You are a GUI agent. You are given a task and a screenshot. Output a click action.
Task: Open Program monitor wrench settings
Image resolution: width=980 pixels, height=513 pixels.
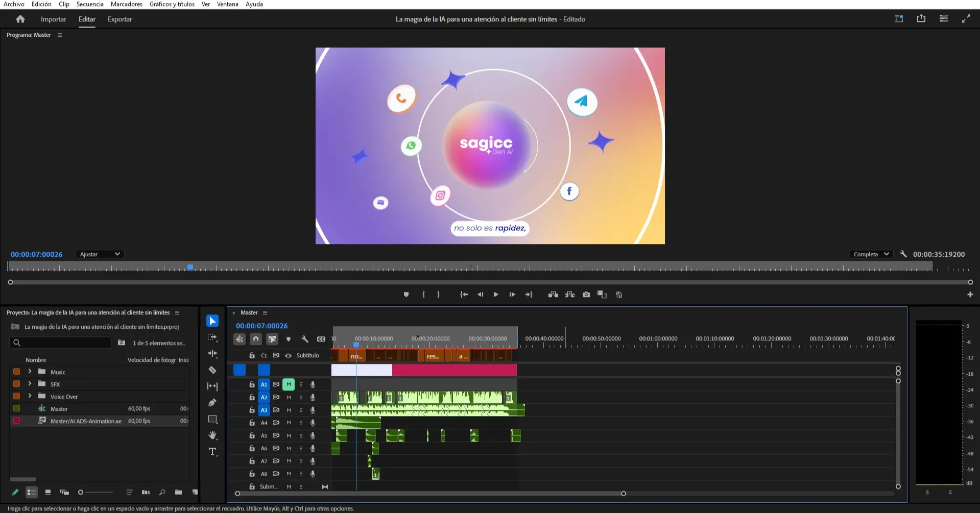[x=903, y=254]
